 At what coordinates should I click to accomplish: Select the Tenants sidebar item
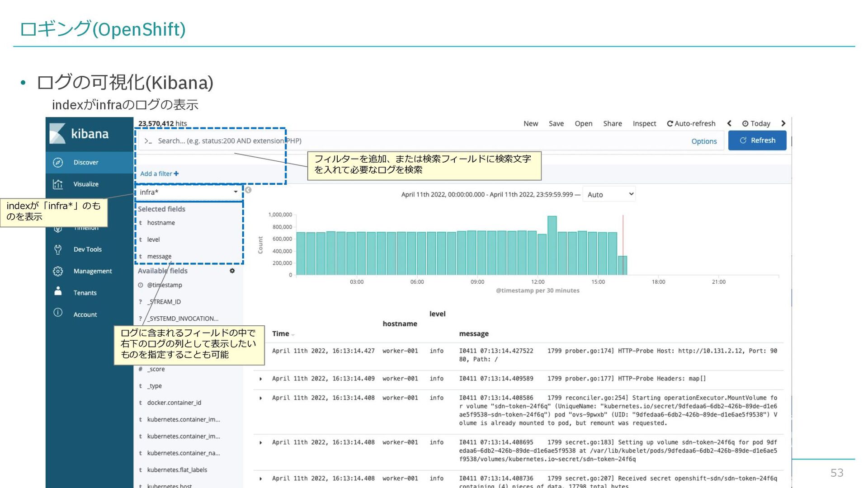(90, 293)
